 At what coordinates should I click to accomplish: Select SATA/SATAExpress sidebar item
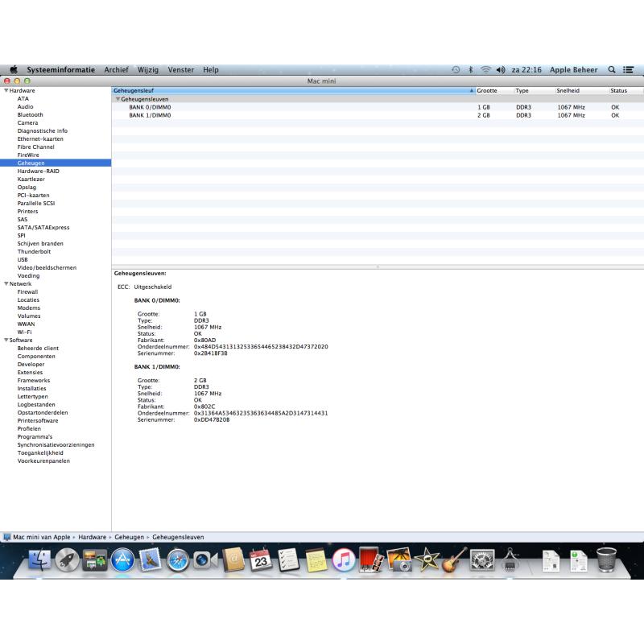tap(43, 227)
